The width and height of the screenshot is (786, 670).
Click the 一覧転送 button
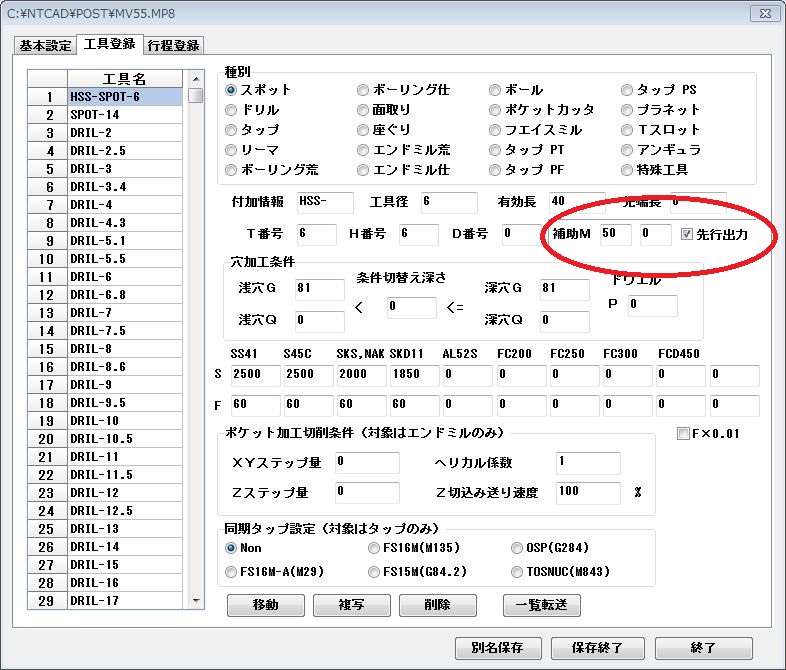click(x=541, y=605)
